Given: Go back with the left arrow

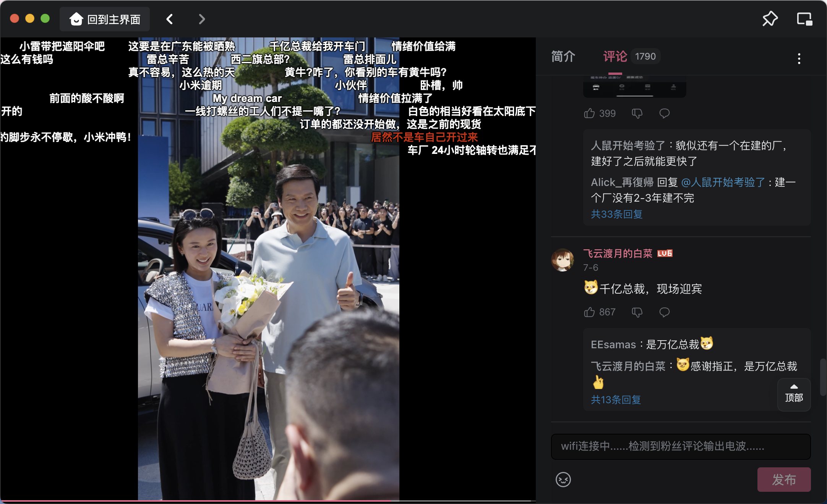Looking at the screenshot, I should coord(170,19).
